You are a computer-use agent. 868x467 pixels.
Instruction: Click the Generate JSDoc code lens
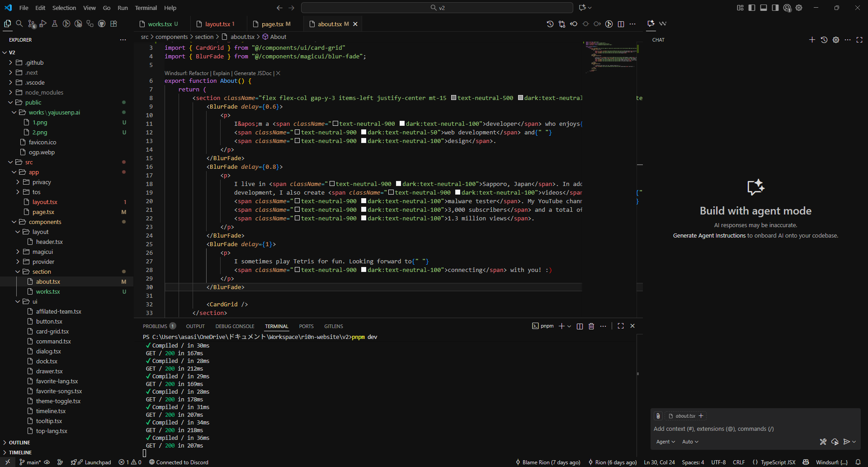tap(253, 73)
